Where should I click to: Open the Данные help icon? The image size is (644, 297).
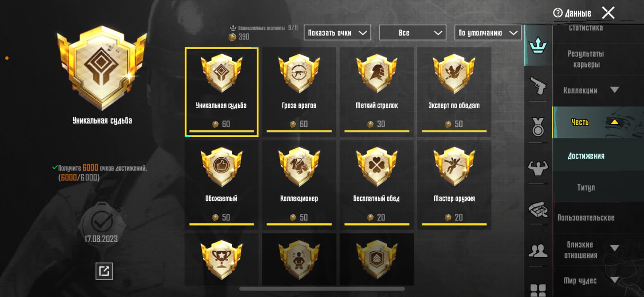pyautogui.click(x=557, y=13)
